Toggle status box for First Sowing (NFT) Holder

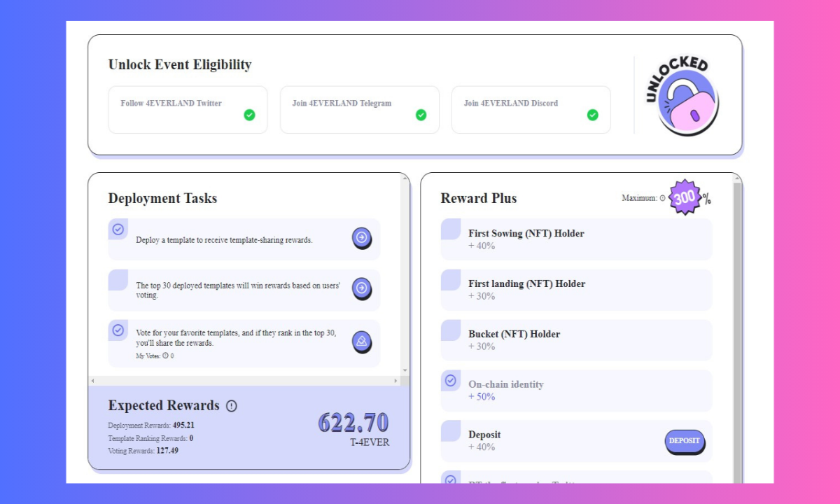coord(451,229)
